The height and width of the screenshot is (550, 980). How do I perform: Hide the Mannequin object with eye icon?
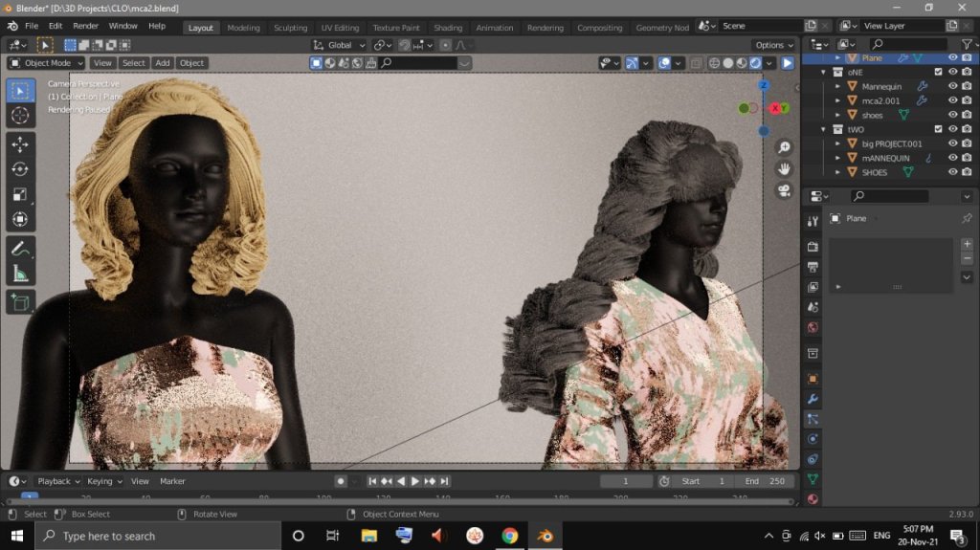[x=952, y=86]
